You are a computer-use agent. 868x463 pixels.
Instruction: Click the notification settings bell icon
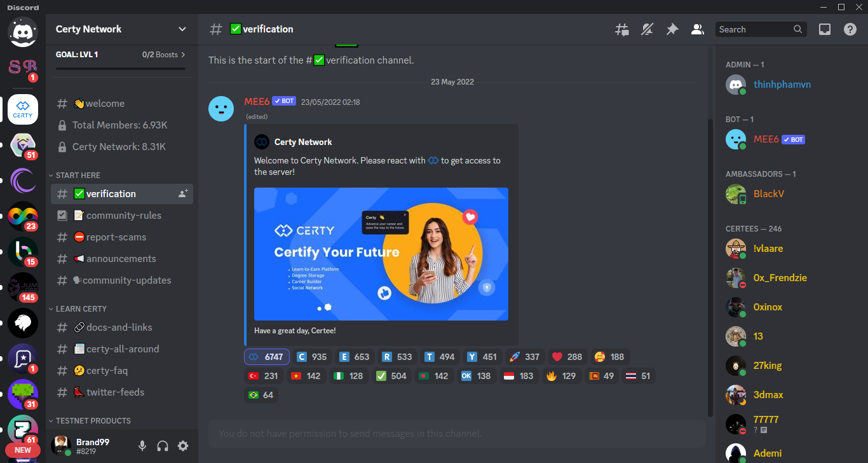pos(647,29)
